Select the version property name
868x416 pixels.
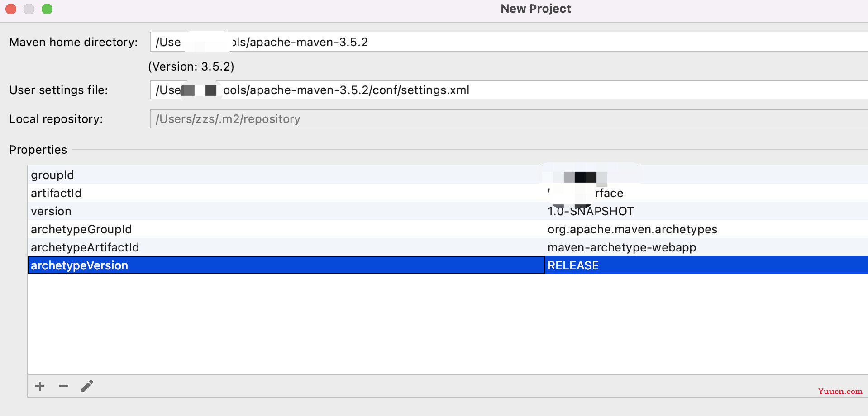click(x=51, y=211)
